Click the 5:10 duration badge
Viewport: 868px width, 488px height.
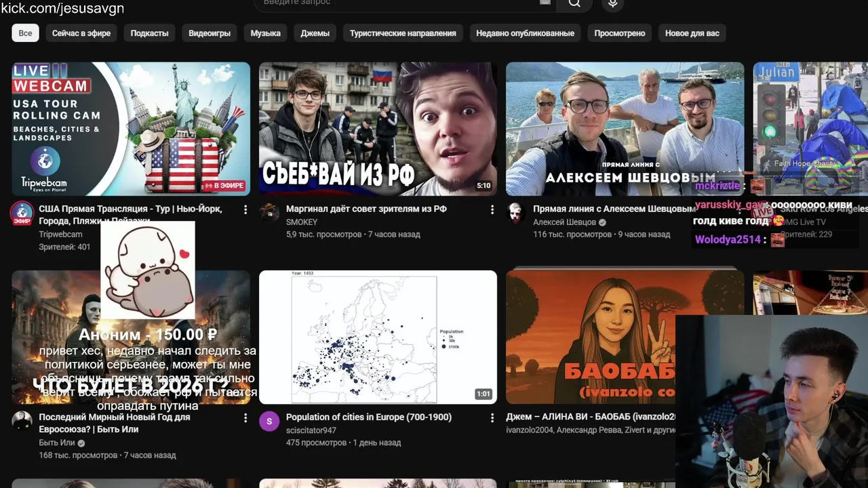[484, 185]
